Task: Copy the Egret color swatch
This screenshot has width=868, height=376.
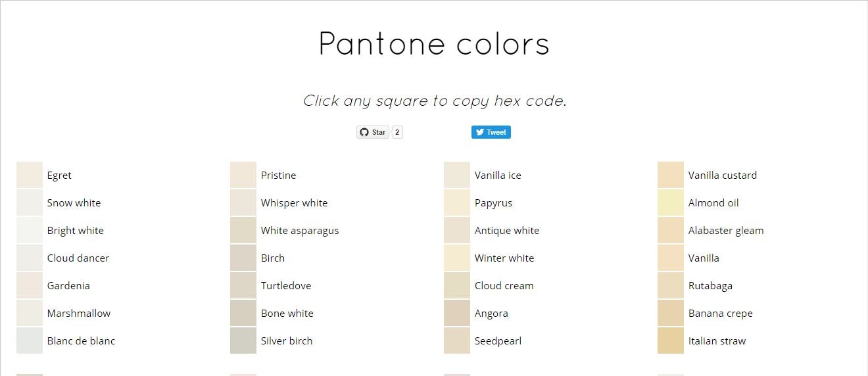Action: click(x=30, y=175)
